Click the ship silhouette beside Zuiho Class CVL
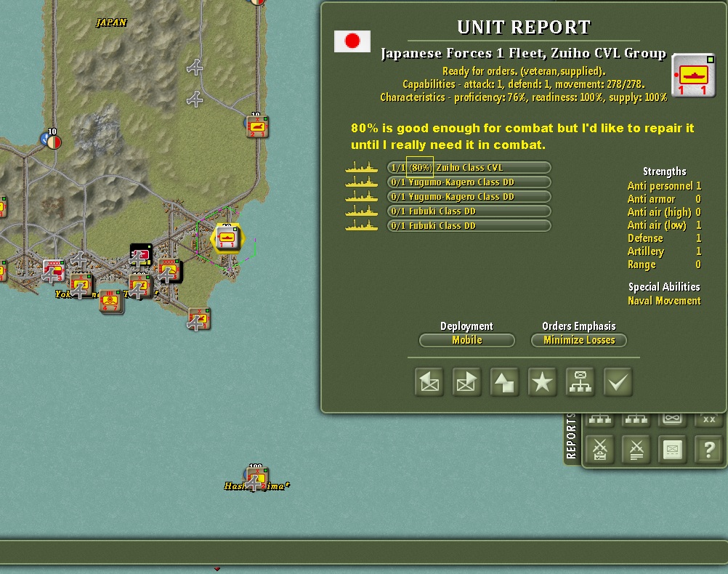The image size is (728, 574). click(x=361, y=167)
